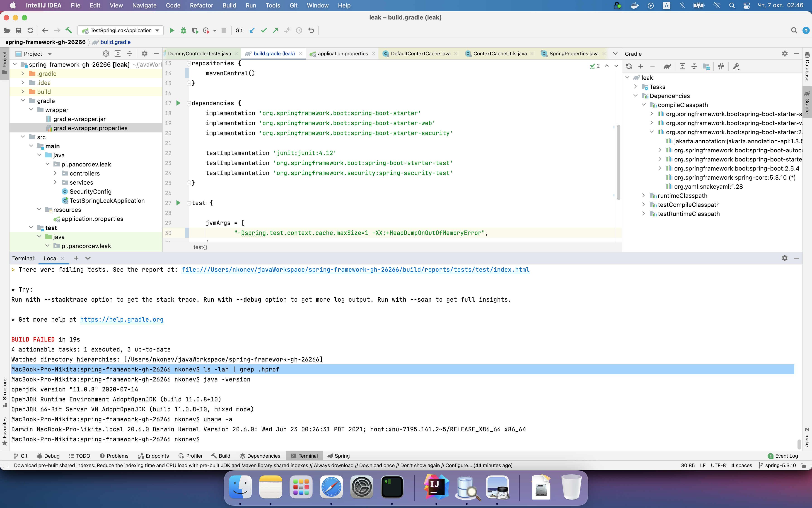Open Safari from the Dock
Image resolution: width=812 pixels, height=508 pixels.
click(x=331, y=487)
